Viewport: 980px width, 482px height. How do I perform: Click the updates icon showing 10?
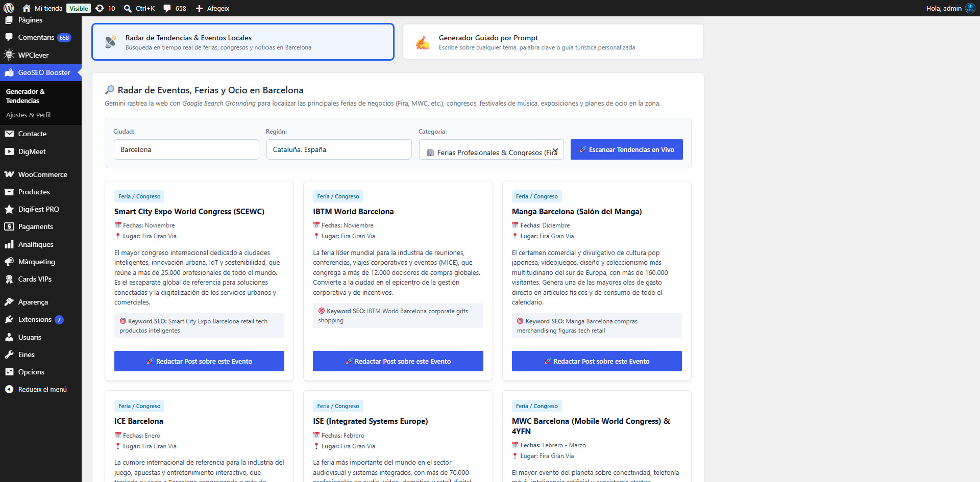point(105,8)
